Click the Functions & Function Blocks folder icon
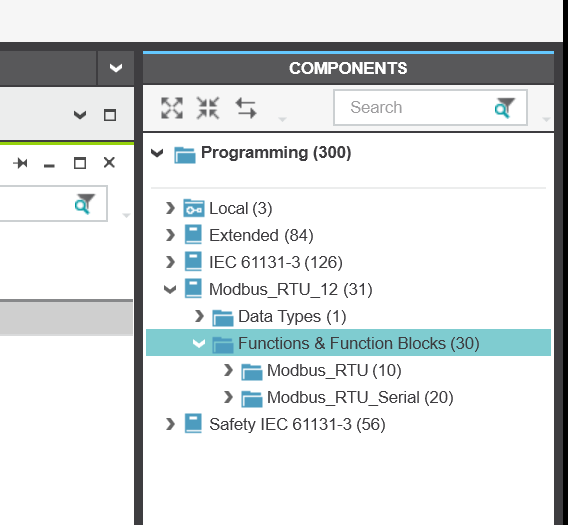Image resolution: width=568 pixels, height=525 pixels. click(223, 345)
